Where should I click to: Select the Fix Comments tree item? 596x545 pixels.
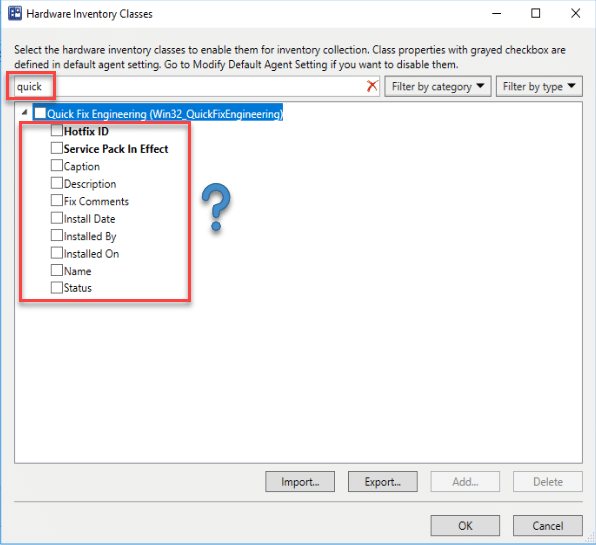[x=96, y=201]
